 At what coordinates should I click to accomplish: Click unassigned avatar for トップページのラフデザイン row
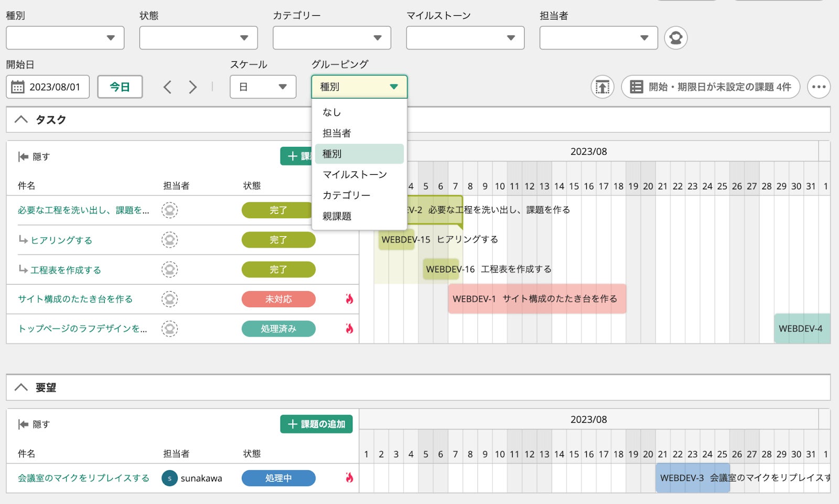[x=169, y=329]
